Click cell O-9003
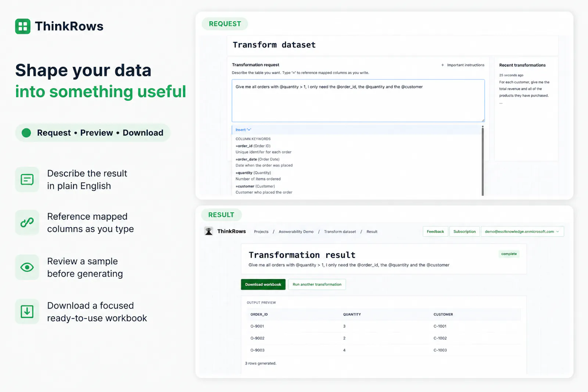The width and height of the screenshot is (588, 392). (258, 350)
